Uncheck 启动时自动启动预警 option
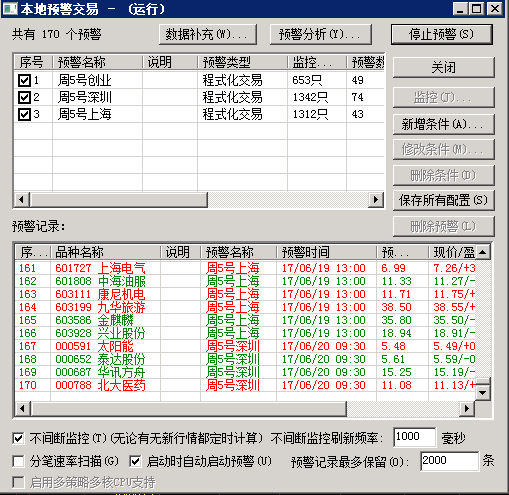Screen dimensions: 509x495 tap(135, 462)
